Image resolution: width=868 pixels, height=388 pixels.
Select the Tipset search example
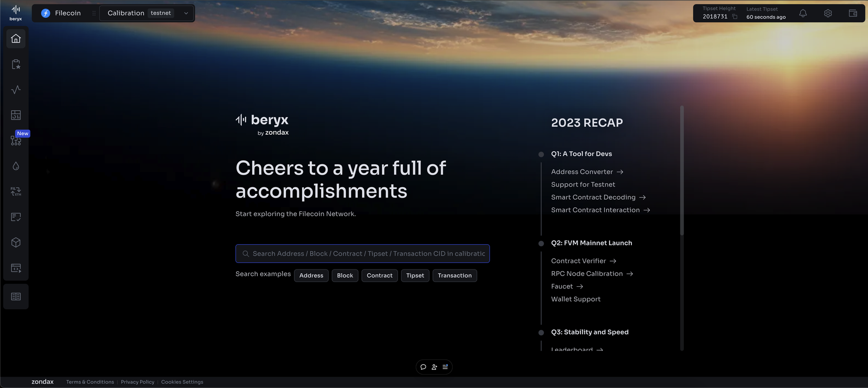(x=415, y=275)
